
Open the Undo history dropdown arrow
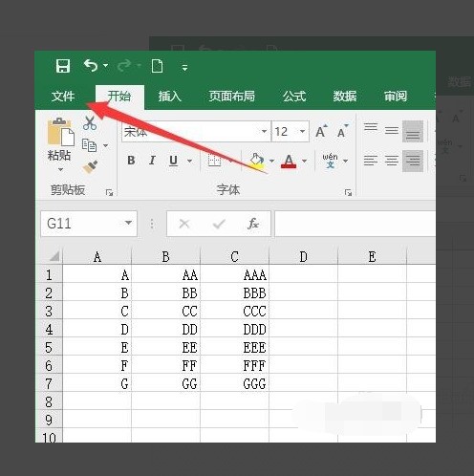[x=105, y=66]
